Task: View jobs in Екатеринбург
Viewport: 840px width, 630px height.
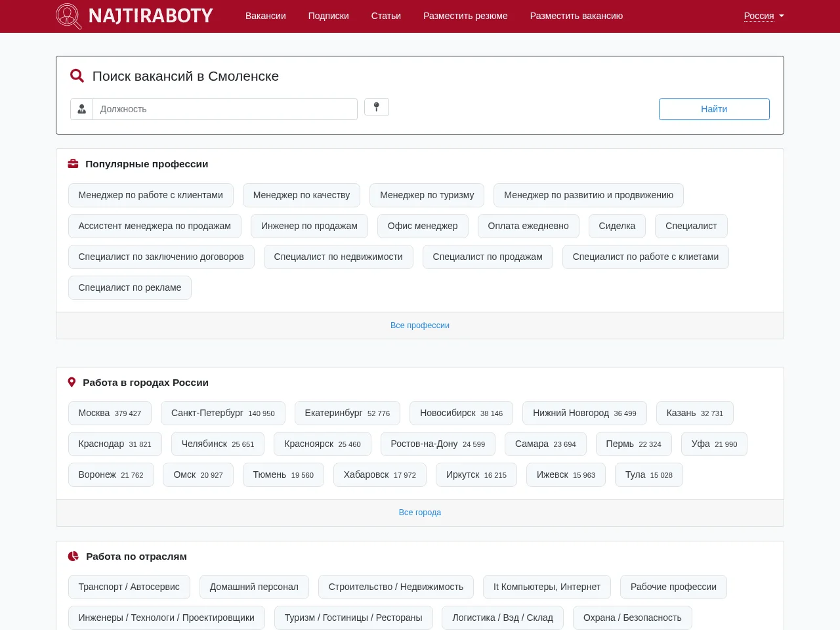Action: pos(347,413)
